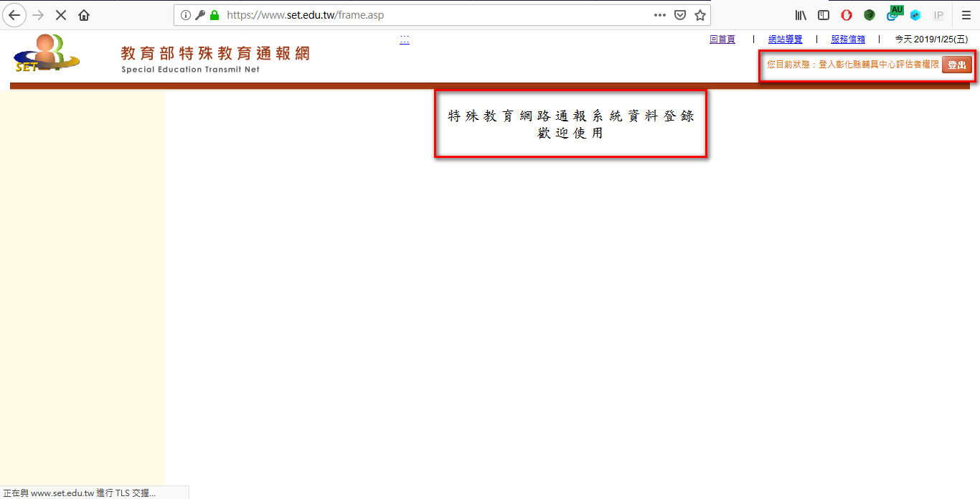Click the 歡迎使用 welcome text
This screenshot has height=499, width=980.
(x=571, y=134)
